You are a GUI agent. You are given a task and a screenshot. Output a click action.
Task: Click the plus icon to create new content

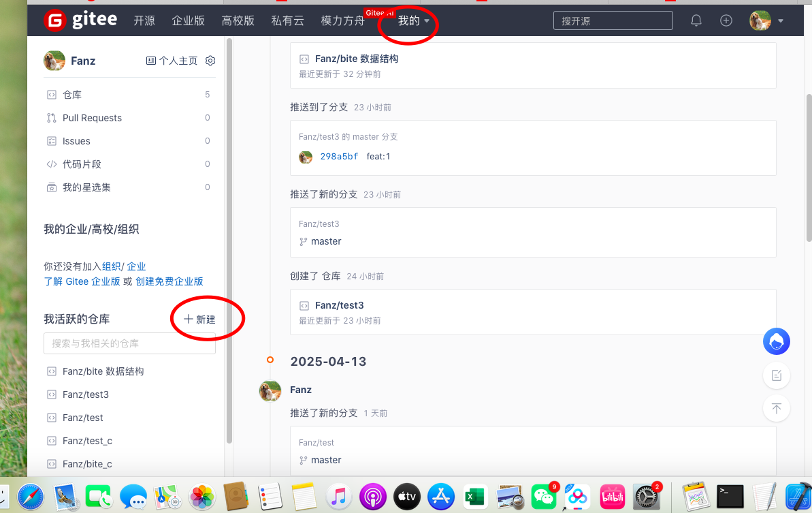(726, 20)
